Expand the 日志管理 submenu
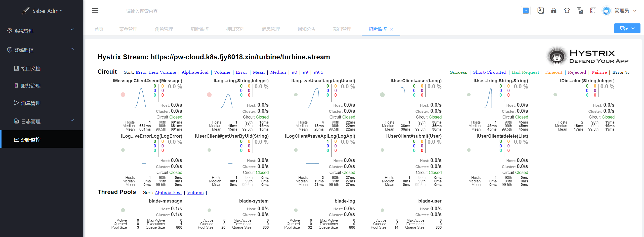The image size is (644, 237). 42,121
